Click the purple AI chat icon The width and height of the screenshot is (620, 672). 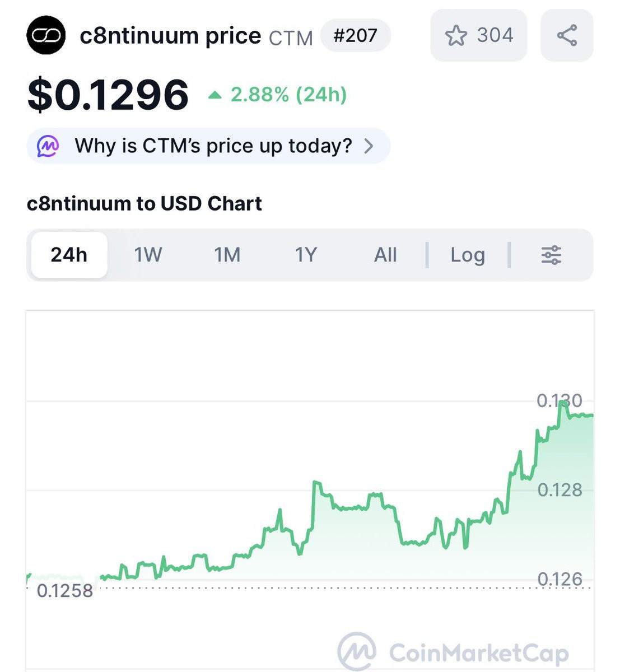click(48, 146)
